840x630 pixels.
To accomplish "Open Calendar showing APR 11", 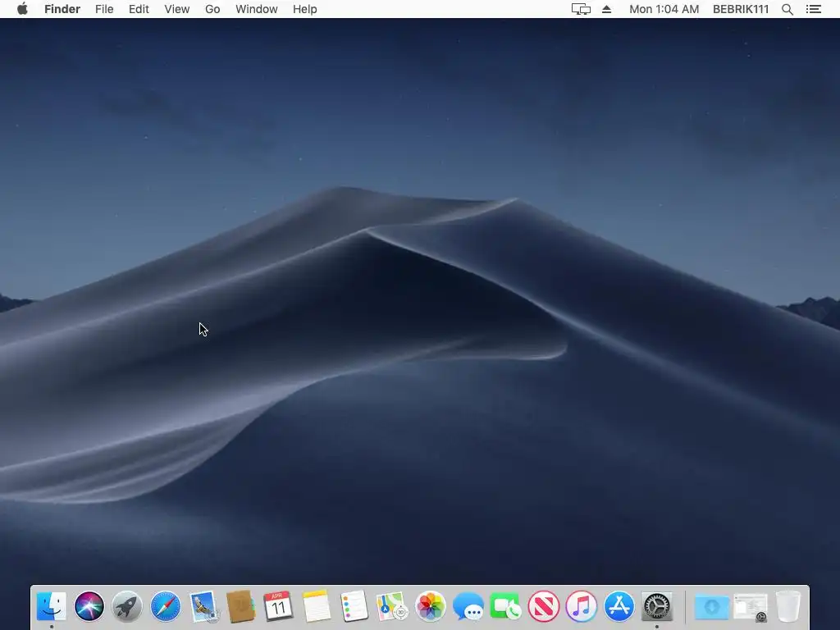I will (x=278, y=606).
